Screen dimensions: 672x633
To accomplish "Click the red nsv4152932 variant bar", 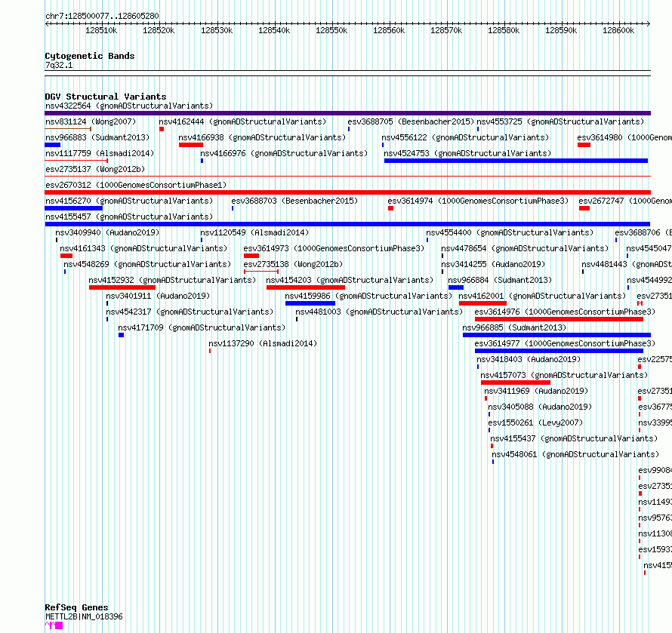I will [x=122, y=287].
